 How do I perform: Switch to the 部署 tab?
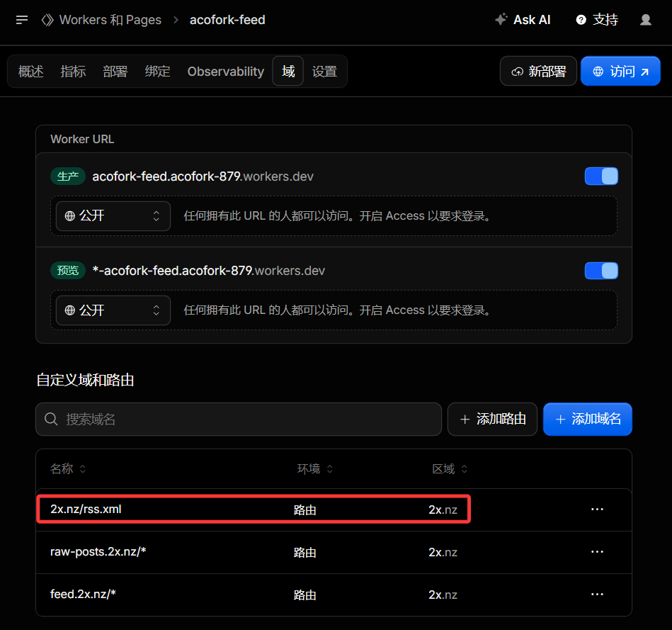tap(115, 71)
